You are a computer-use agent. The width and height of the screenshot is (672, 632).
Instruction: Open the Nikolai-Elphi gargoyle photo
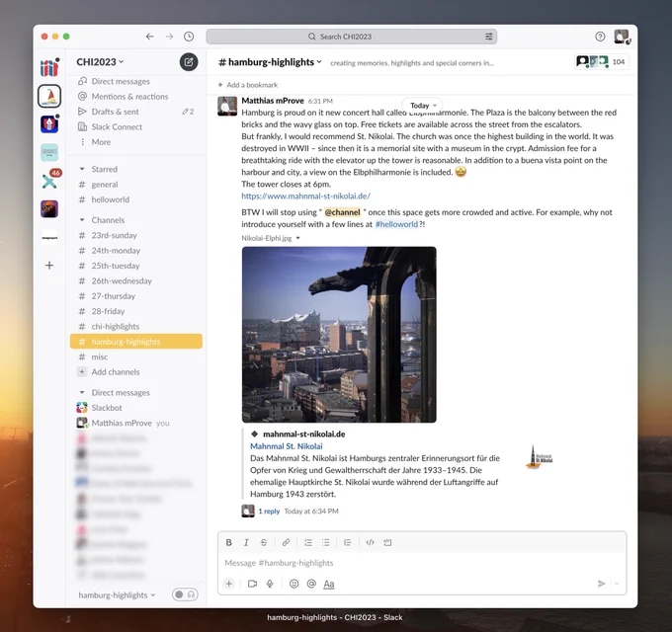click(339, 335)
